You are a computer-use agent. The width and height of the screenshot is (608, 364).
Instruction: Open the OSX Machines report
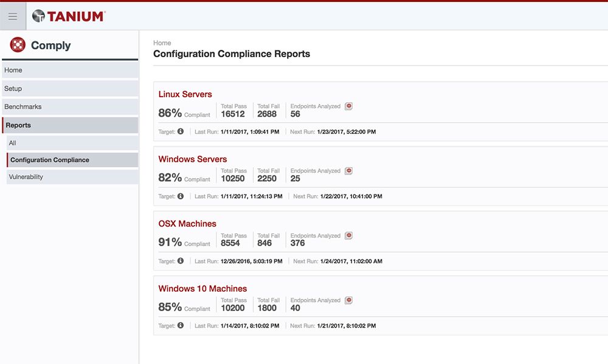click(x=187, y=224)
